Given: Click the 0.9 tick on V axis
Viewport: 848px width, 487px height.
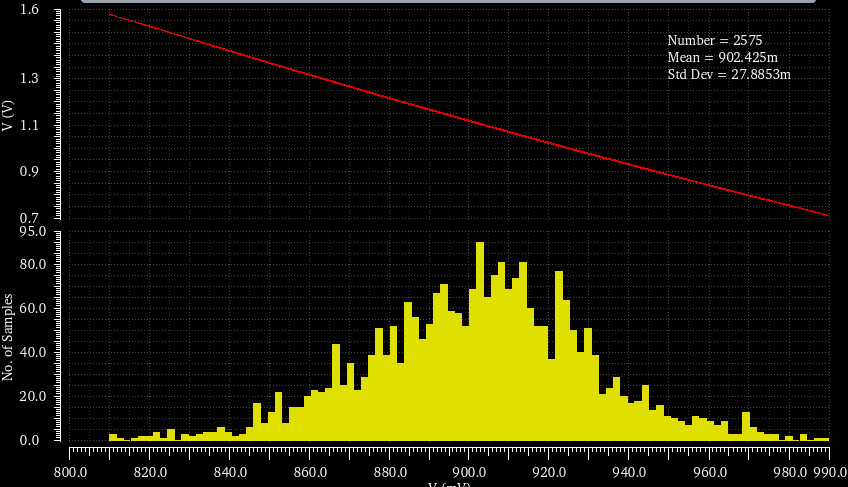Looking at the screenshot, I should (29, 172).
